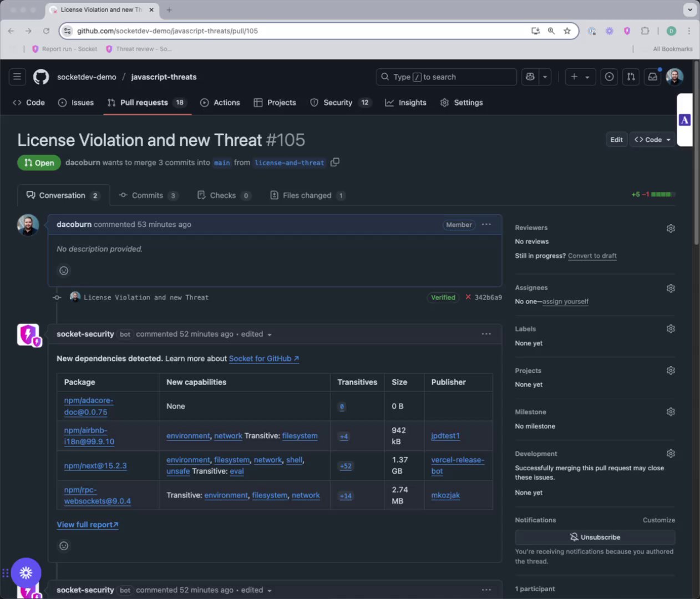Image resolution: width=700 pixels, height=599 pixels.
Task: Reload the page in browser
Action: click(x=46, y=31)
